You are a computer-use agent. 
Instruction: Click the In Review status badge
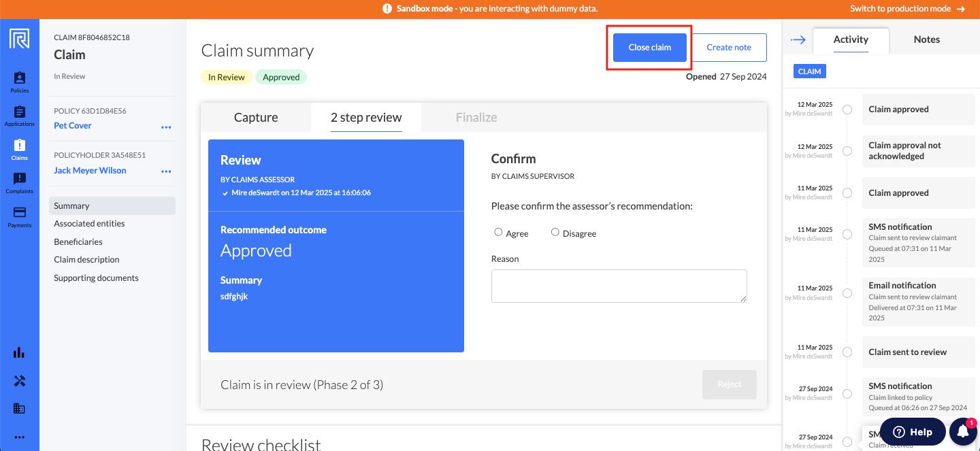coord(227,77)
